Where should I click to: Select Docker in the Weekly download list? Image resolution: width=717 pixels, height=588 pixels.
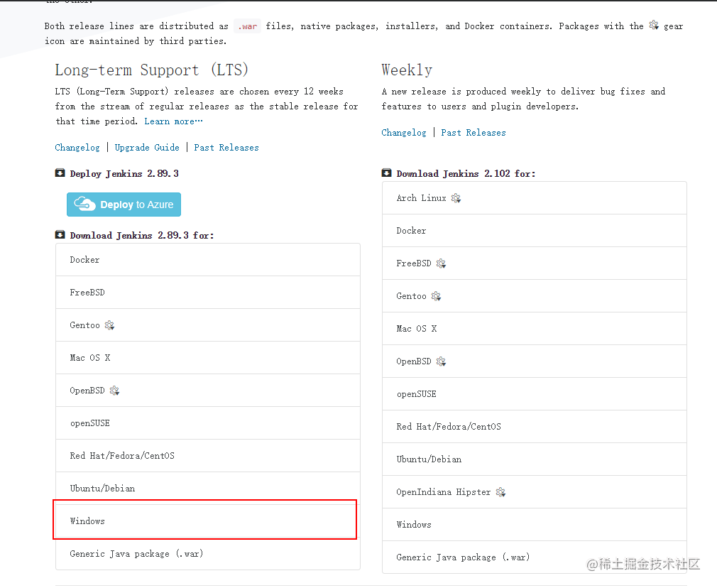point(535,231)
